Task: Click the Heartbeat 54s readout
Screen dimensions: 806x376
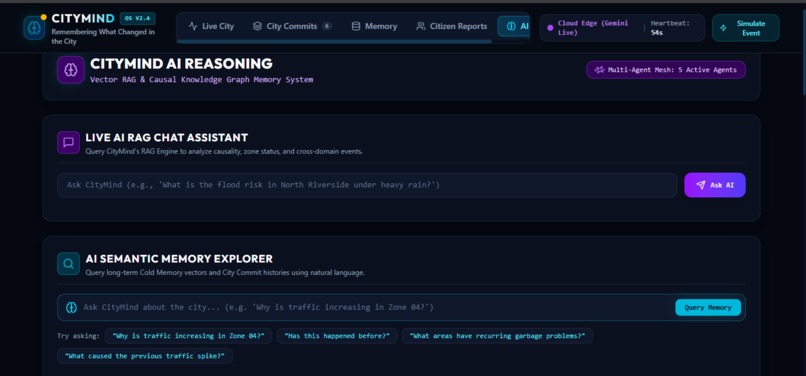Action: pyautogui.click(x=670, y=28)
